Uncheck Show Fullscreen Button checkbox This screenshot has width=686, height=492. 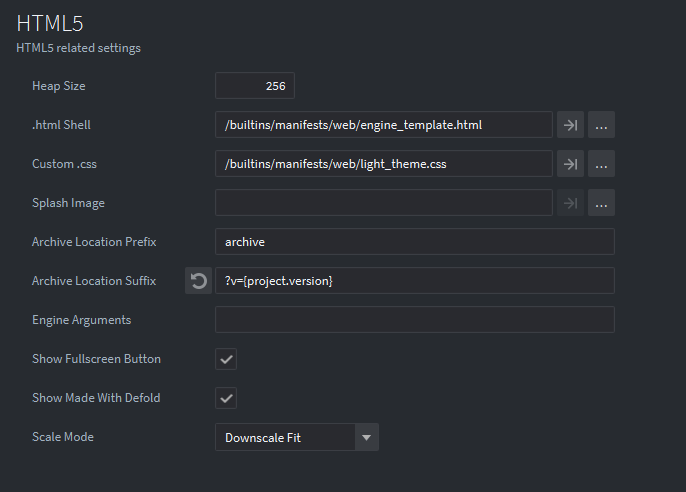(226, 359)
